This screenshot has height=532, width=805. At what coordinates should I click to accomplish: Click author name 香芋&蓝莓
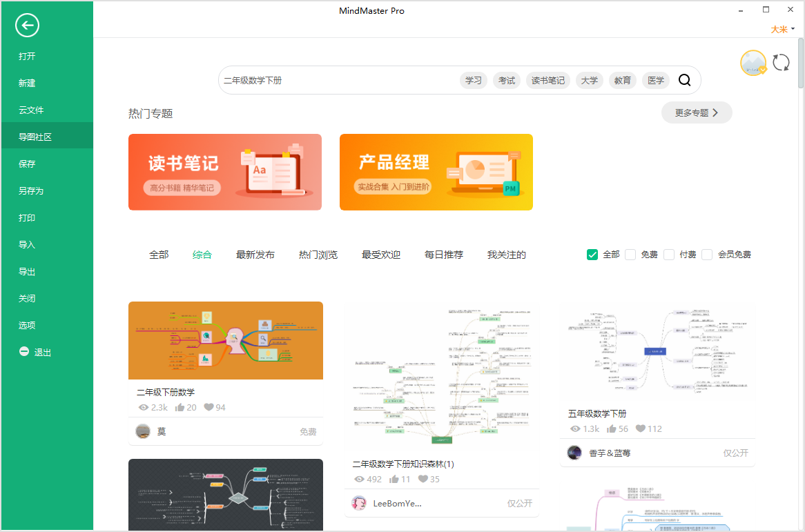610,453
